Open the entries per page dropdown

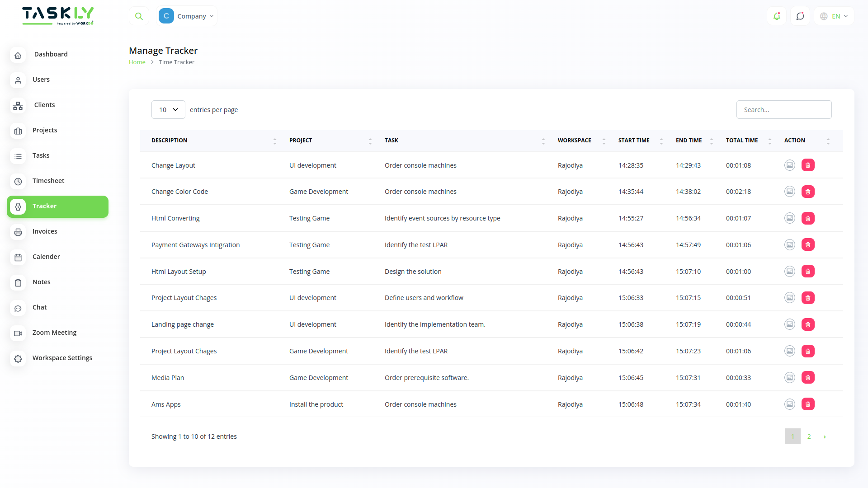(x=168, y=109)
